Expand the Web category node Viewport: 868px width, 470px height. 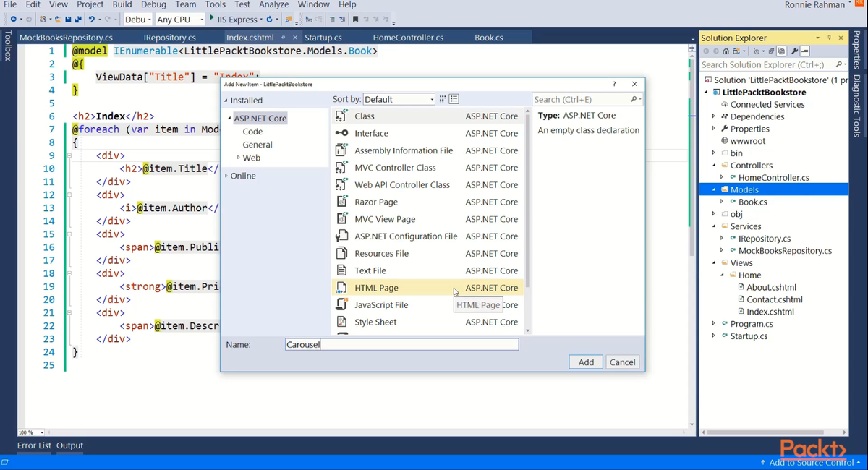pos(238,158)
